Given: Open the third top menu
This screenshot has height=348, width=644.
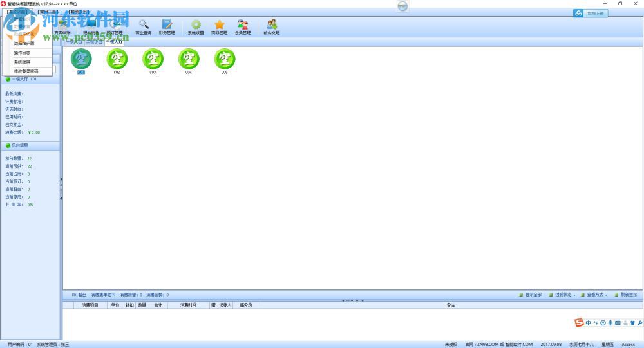Looking at the screenshot, I should click(79, 12).
